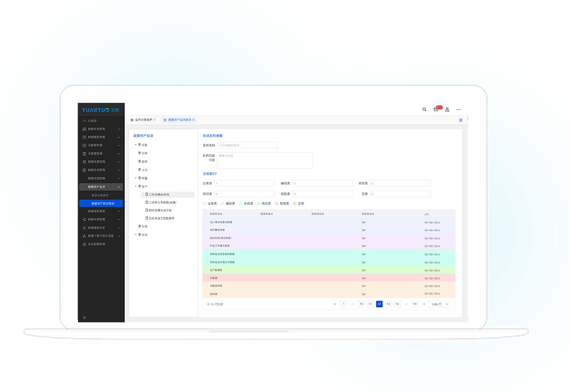Expand the 设备 tree node arrow
570x392 pixels.
click(x=136, y=145)
